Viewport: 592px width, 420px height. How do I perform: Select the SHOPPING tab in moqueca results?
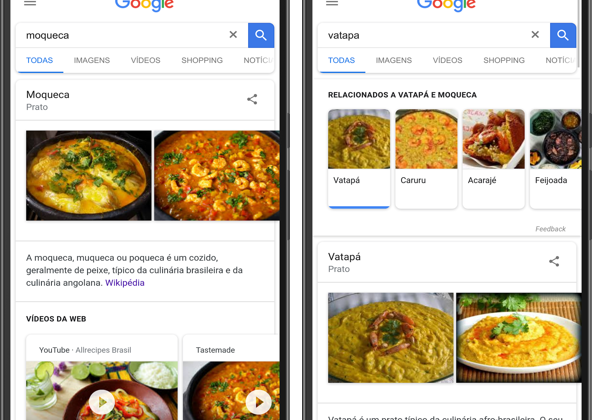pos(202,60)
